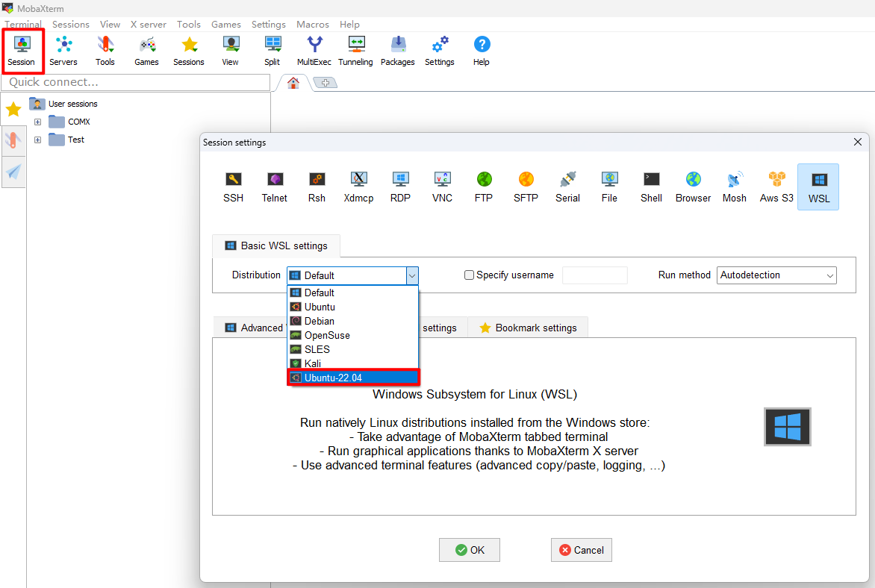Click the Split toolbar icon
This screenshot has height=588, width=875.
pyautogui.click(x=273, y=51)
